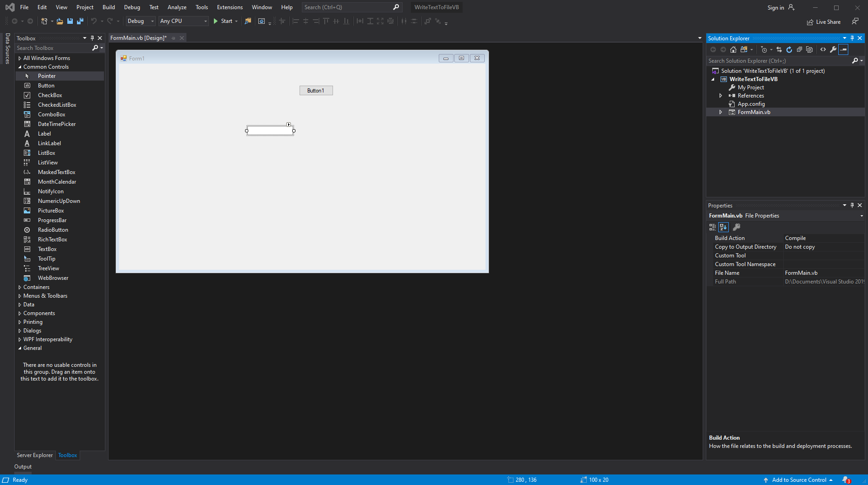Click the Save All icon
The width and height of the screenshot is (868, 485).
click(x=80, y=21)
